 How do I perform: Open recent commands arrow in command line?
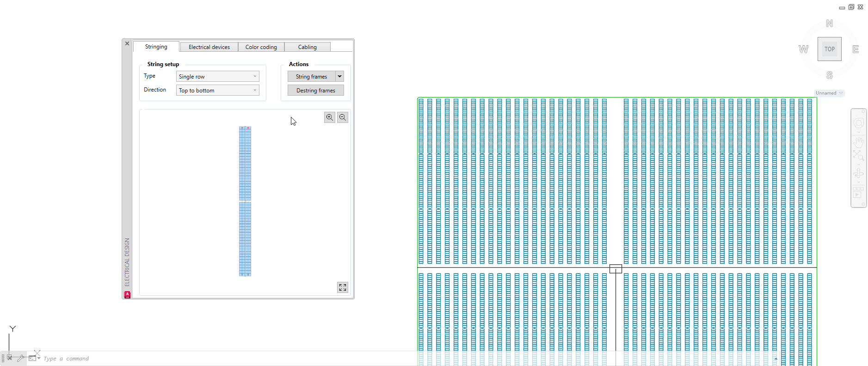click(39, 358)
